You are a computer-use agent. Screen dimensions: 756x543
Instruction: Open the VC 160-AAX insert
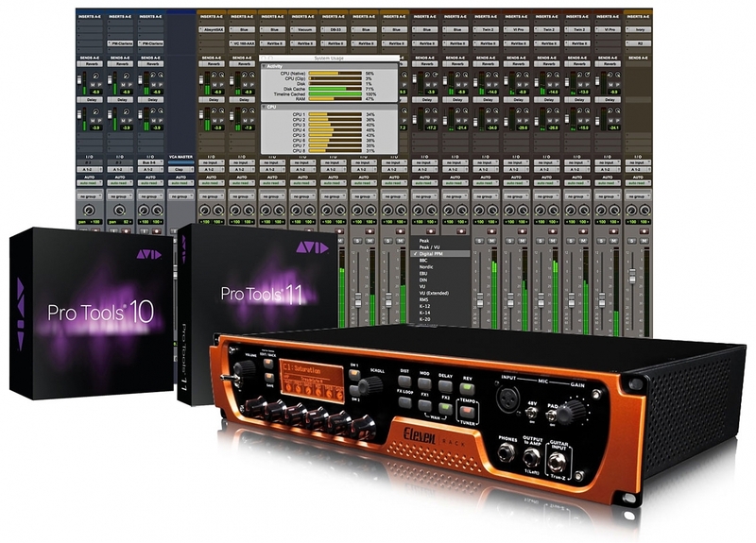(x=242, y=43)
